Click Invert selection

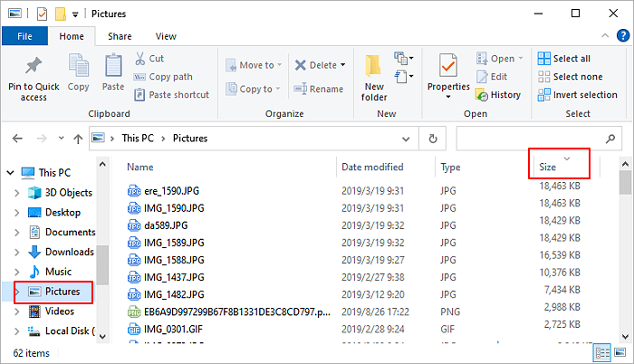578,95
